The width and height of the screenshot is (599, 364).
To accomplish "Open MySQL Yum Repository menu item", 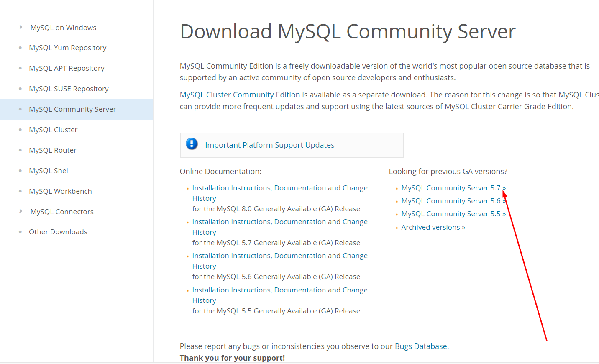I will tap(67, 48).
